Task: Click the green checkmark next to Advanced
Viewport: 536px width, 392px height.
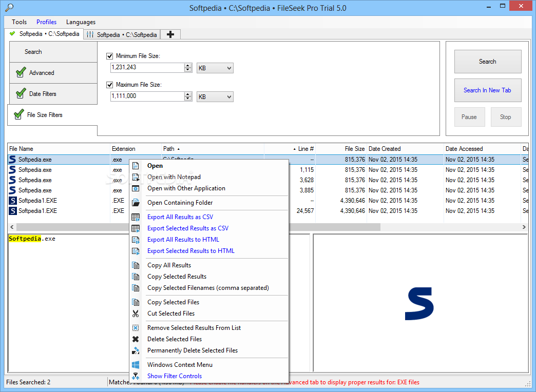Action: click(21, 72)
